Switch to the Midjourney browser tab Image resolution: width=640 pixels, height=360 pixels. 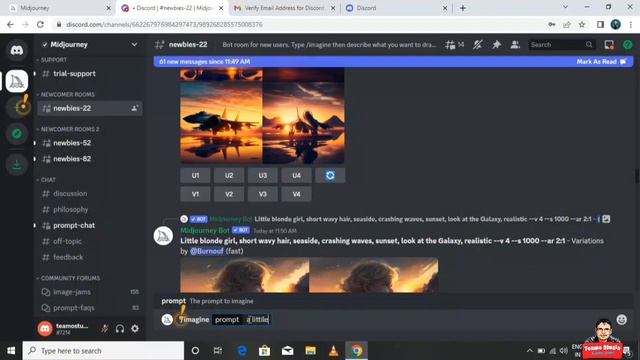(59, 8)
